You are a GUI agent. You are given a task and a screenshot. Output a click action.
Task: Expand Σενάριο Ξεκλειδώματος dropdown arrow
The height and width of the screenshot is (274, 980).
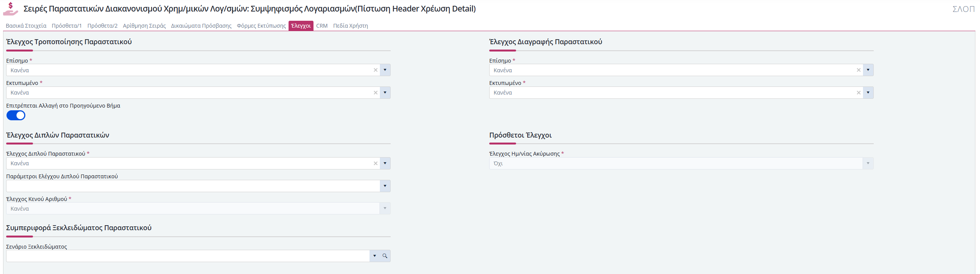tap(375, 256)
